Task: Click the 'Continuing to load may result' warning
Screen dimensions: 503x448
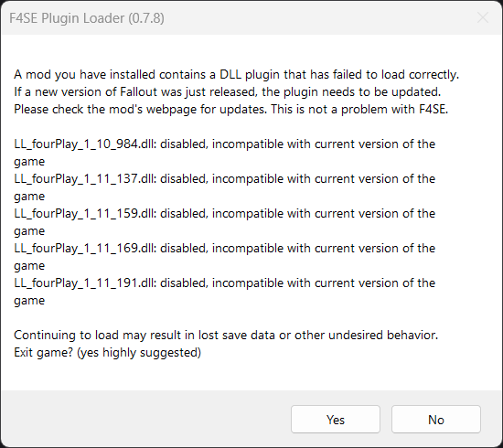Action: [226, 336]
